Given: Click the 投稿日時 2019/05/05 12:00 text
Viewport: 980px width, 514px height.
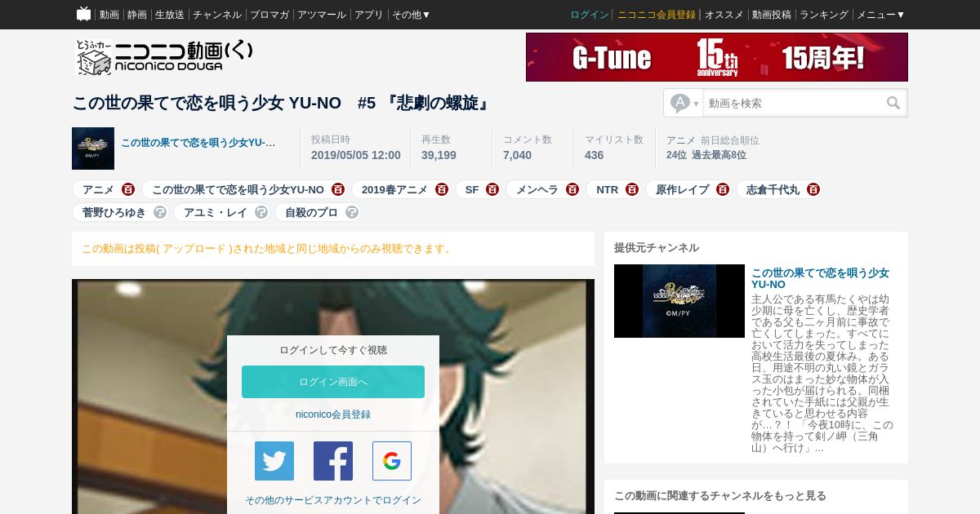Looking at the screenshot, I should coord(356,148).
